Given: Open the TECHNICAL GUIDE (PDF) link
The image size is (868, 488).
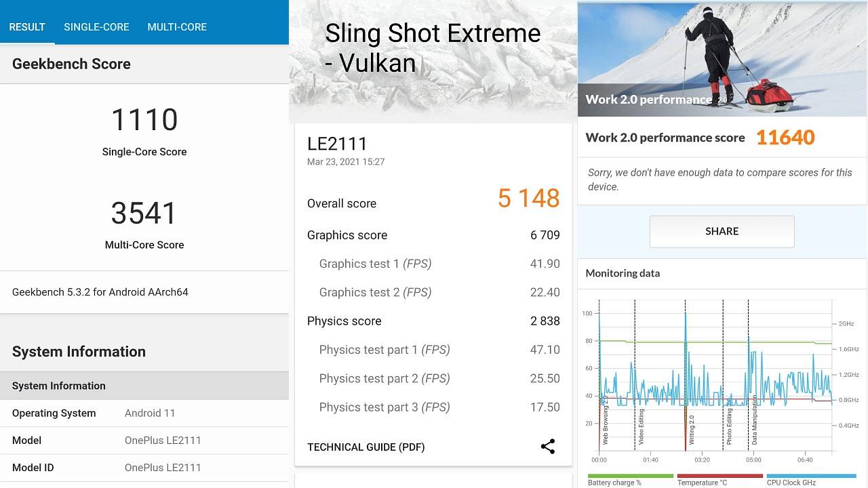Looking at the screenshot, I should pos(366,447).
